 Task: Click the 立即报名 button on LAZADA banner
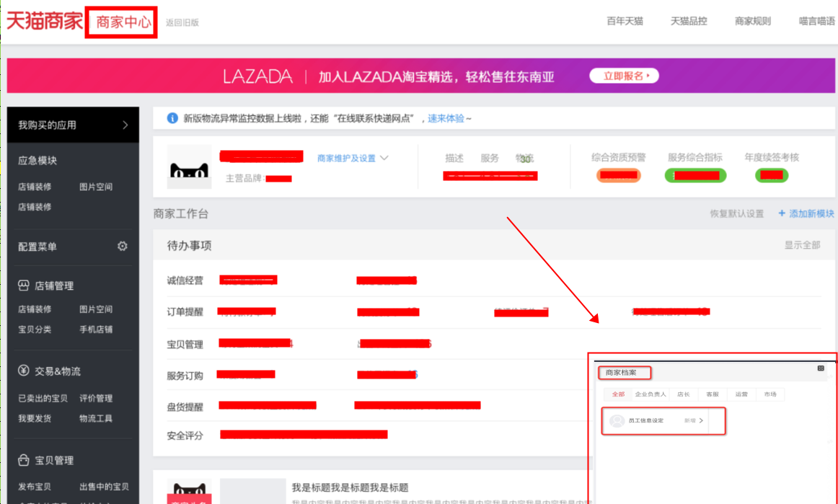625,76
